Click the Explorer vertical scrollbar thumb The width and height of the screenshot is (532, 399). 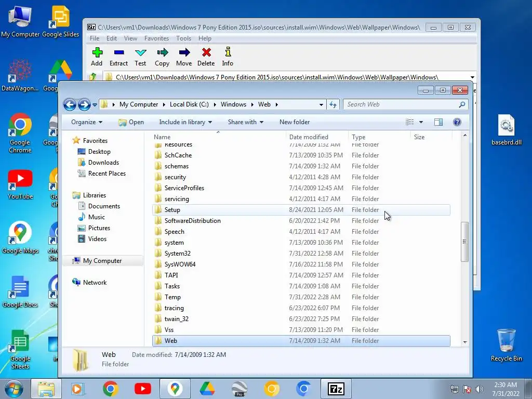(464, 242)
